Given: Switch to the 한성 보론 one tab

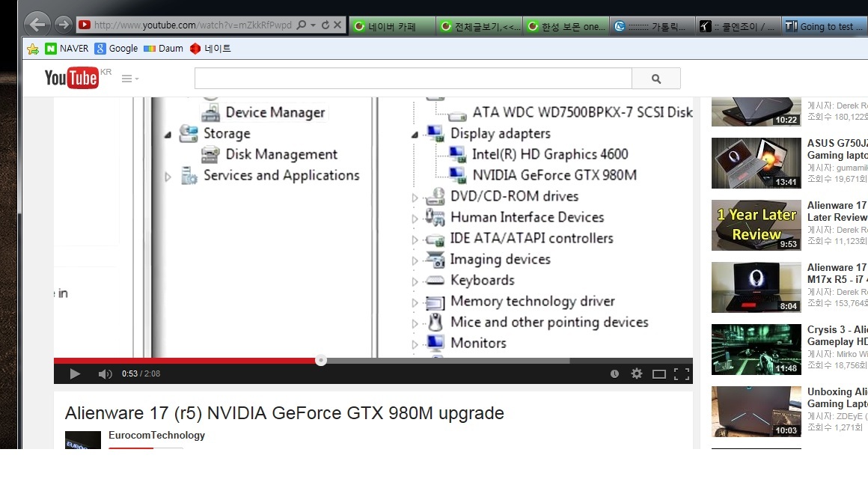Looking at the screenshot, I should [x=566, y=26].
